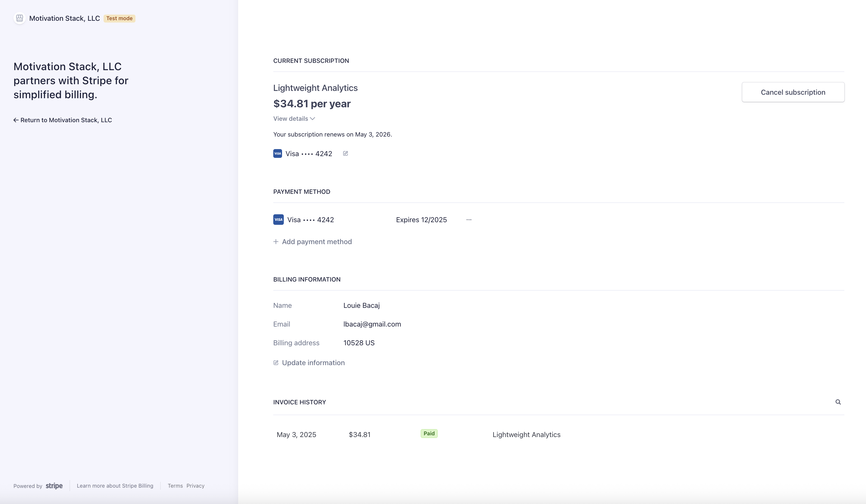This screenshot has height=504, width=866.
Task: Click Expires 12/2025 text
Action: (x=421, y=220)
